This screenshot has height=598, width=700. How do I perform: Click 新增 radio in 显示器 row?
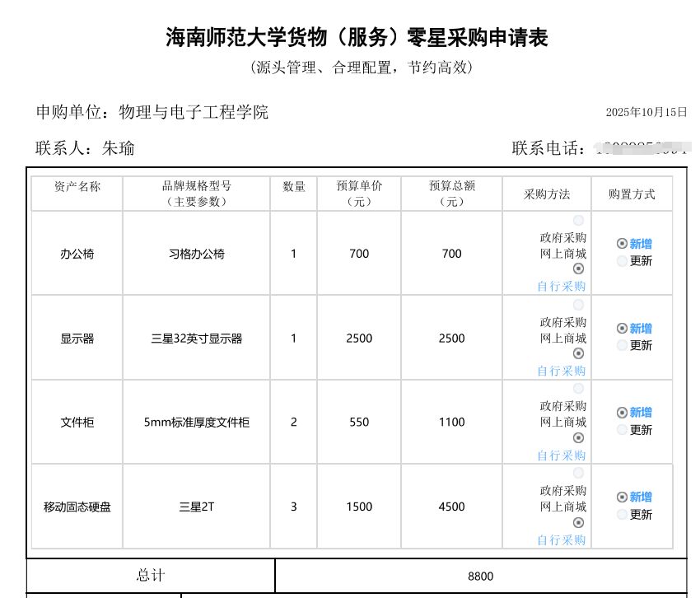pyautogui.click(x=622, y=329)
